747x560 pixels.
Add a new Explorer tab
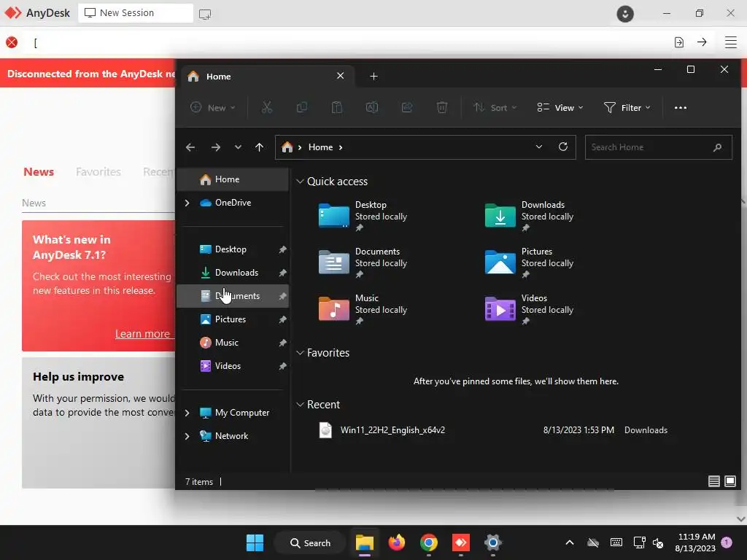(374, 76)
